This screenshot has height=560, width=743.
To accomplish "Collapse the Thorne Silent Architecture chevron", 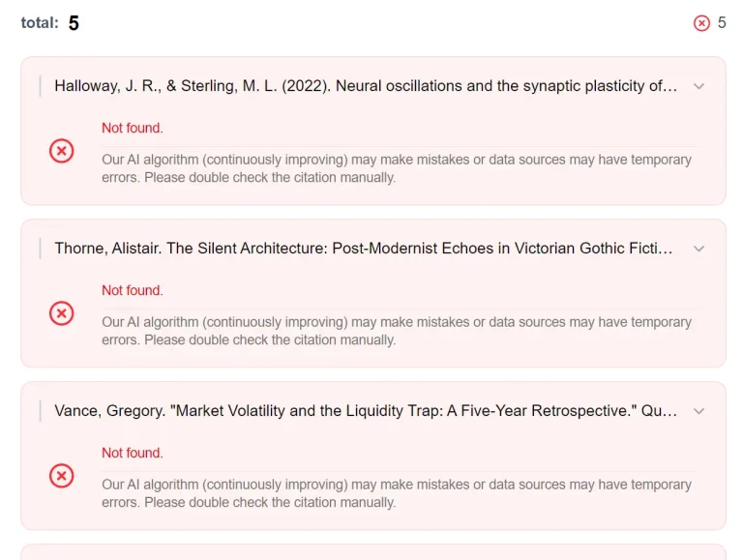I will [699, 249].
